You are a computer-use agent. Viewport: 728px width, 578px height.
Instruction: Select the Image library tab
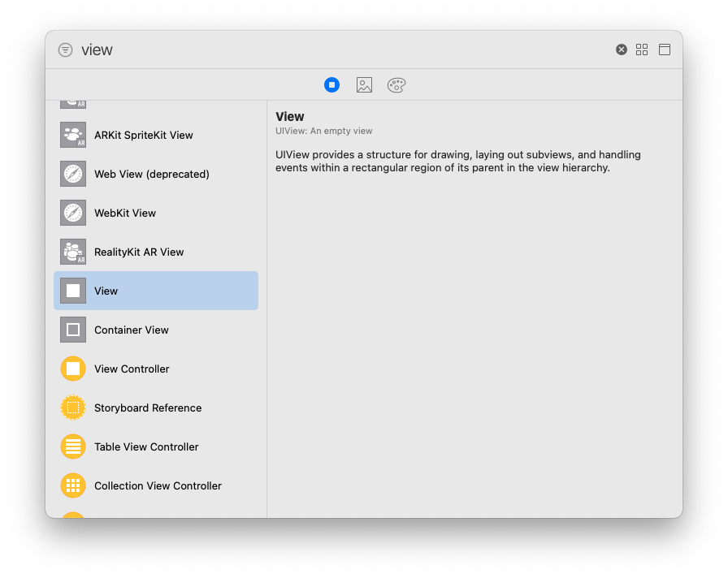point(365,85)
